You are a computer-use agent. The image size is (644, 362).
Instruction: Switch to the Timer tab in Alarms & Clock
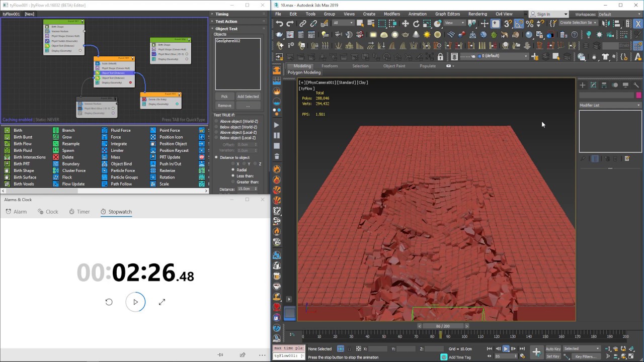tap(79, 212)
